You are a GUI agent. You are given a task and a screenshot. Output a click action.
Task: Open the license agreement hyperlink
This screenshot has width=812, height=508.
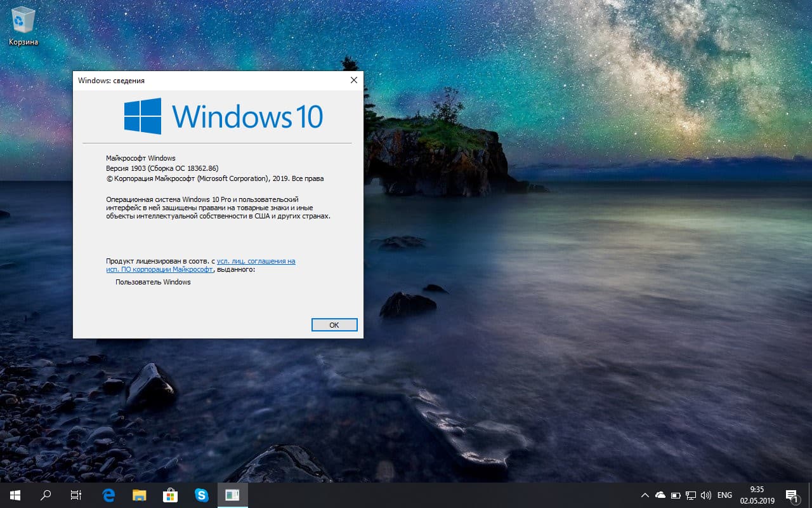pyautogui.click(x=256, y=261)
